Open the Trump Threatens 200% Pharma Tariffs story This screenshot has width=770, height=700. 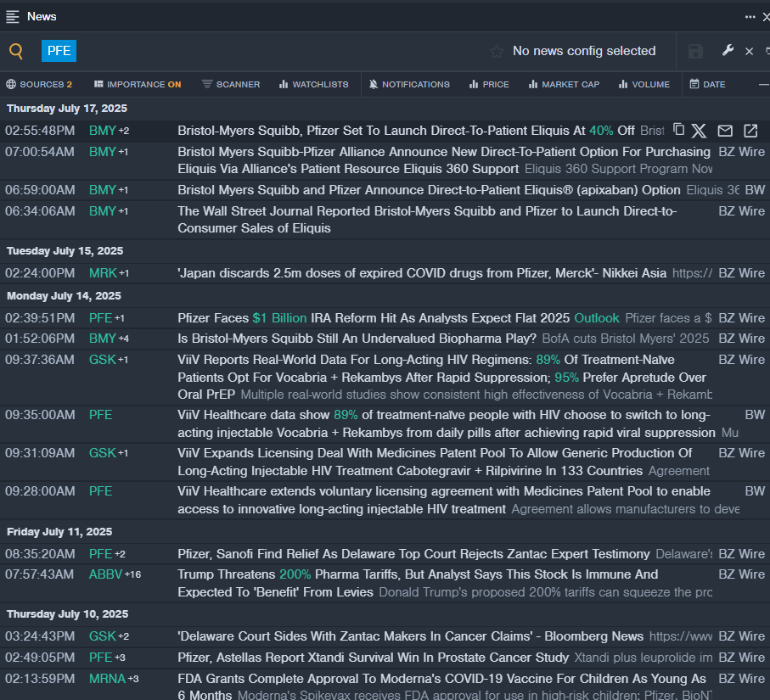point(418,583)
